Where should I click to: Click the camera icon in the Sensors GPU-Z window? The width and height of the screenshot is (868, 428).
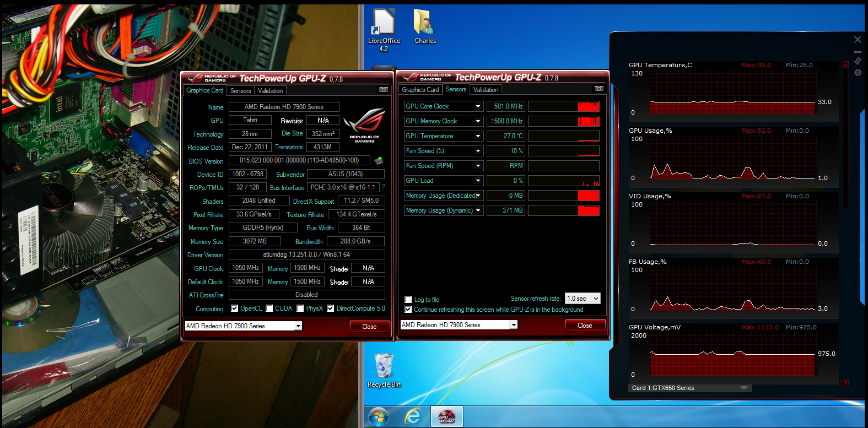point(599,89)
